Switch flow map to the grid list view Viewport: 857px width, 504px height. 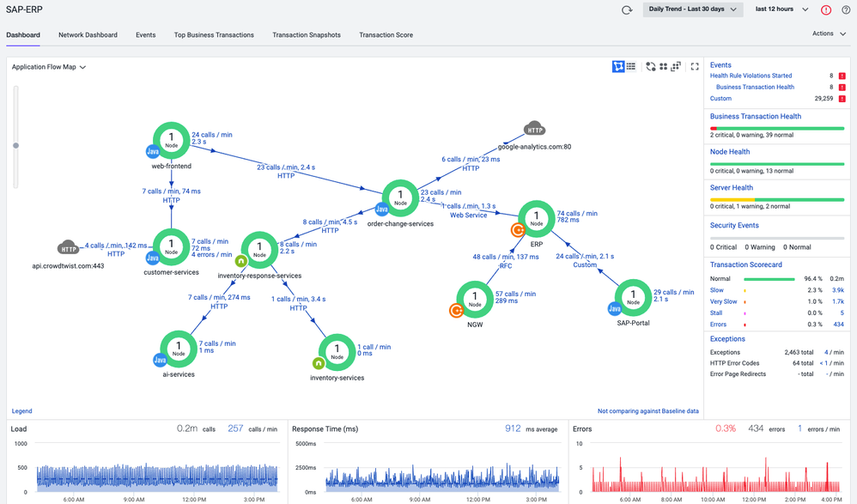tap(631, 67)
